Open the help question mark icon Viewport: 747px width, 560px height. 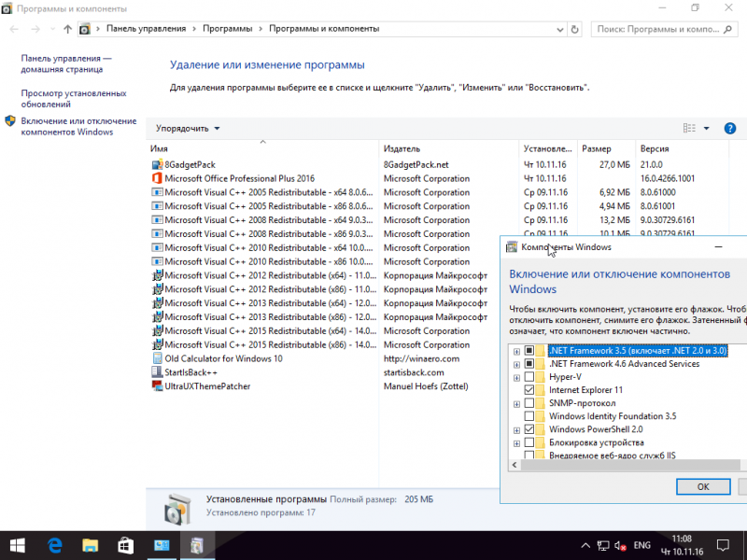click(729, 128)
